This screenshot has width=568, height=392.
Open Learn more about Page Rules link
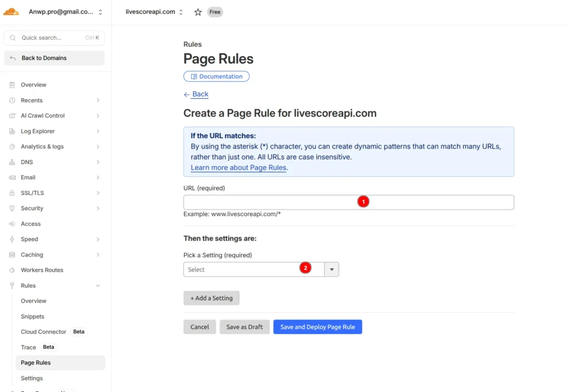pos(239,167)
